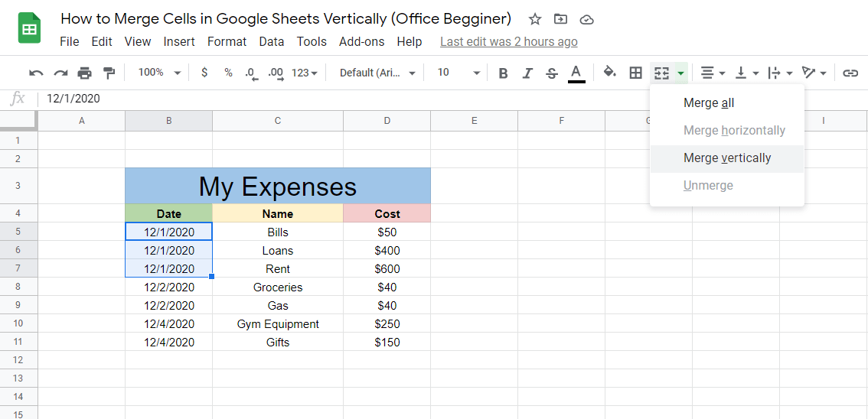Screen dimensions: 868x419
Task: Open the text rotation dropdown
Action: point(814,73)
